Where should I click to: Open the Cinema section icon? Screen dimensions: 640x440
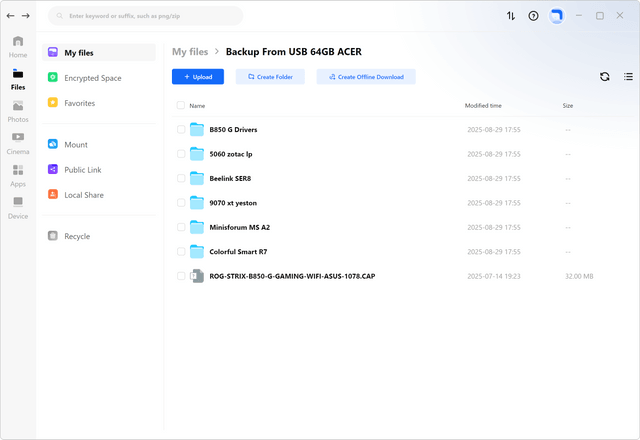18,137
